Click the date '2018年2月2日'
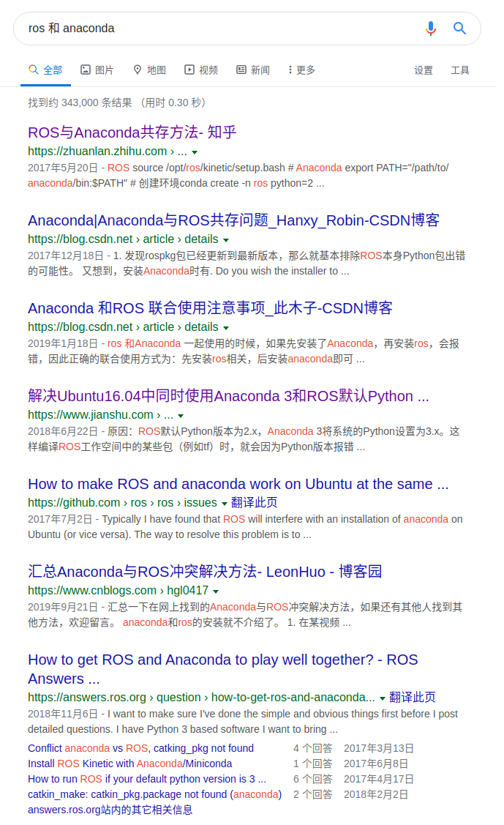The height and width of the screenshot is (825, 504). click(x=376, y=794)
